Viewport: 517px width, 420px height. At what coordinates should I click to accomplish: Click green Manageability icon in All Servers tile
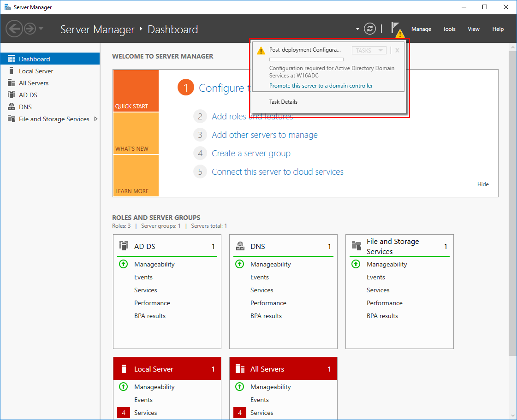(x=240, y=387)
